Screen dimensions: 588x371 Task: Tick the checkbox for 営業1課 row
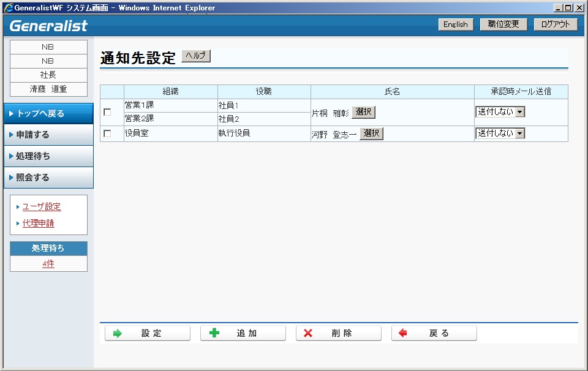(x=107, y=113)
